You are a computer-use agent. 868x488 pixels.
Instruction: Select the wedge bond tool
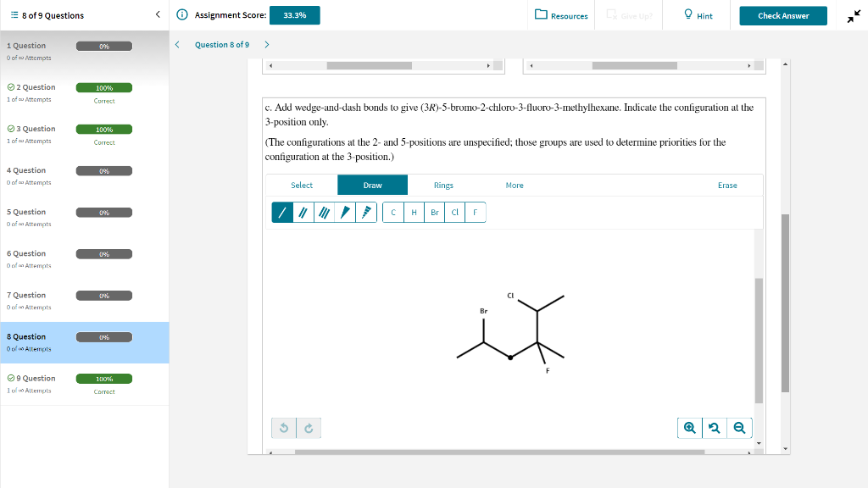click(x=346, y=212)
